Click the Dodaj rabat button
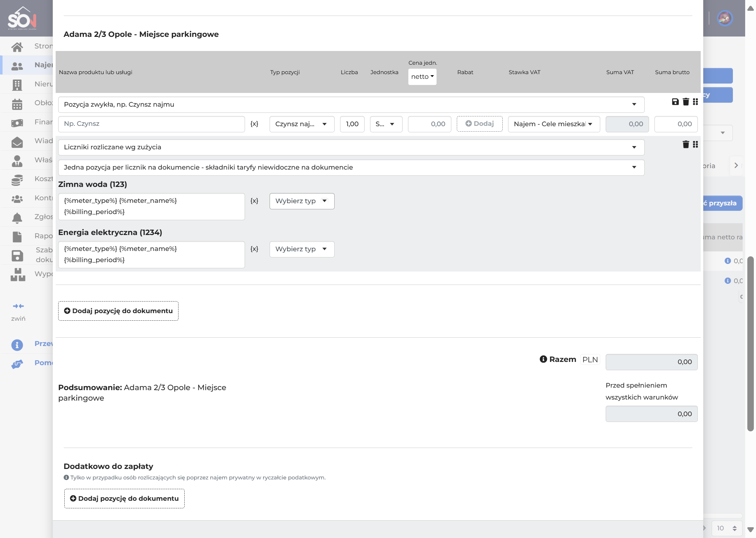The width and height of the screenshot is (756, 538). 479,124
